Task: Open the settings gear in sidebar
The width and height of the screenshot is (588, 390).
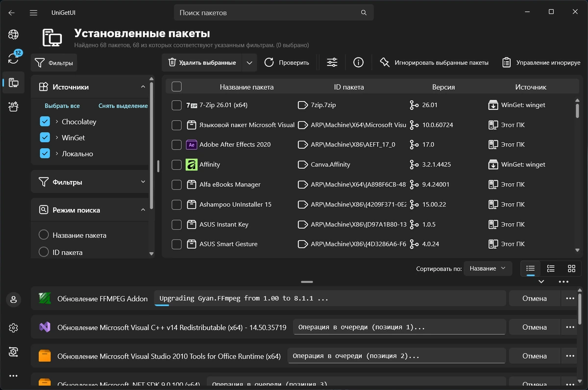Action: pyautogui.click(x=13, y=328)
